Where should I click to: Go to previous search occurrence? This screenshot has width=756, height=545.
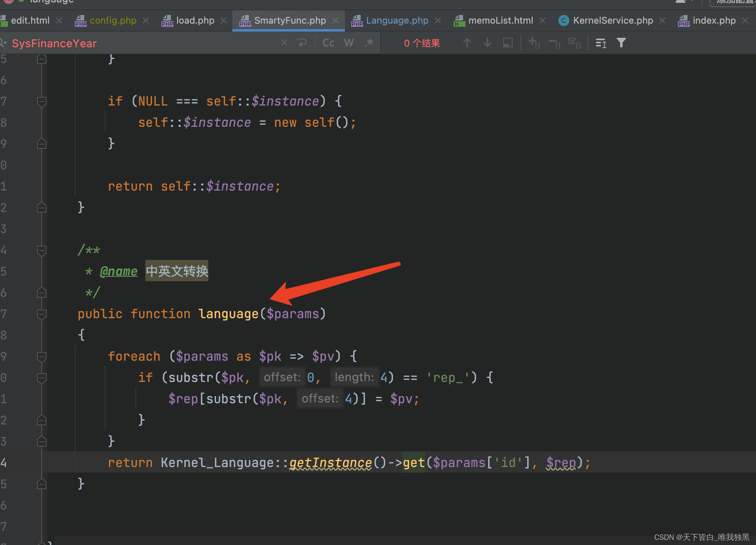467,43
